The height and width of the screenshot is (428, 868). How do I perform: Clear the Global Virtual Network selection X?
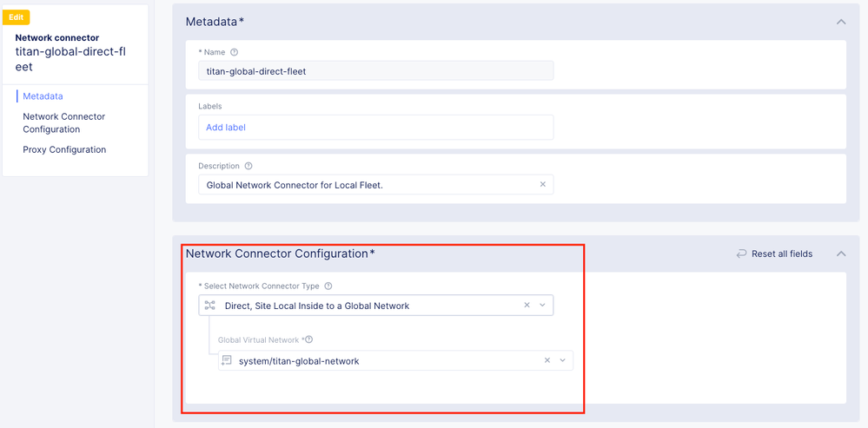pyautogui.click(x=547, y=360)
